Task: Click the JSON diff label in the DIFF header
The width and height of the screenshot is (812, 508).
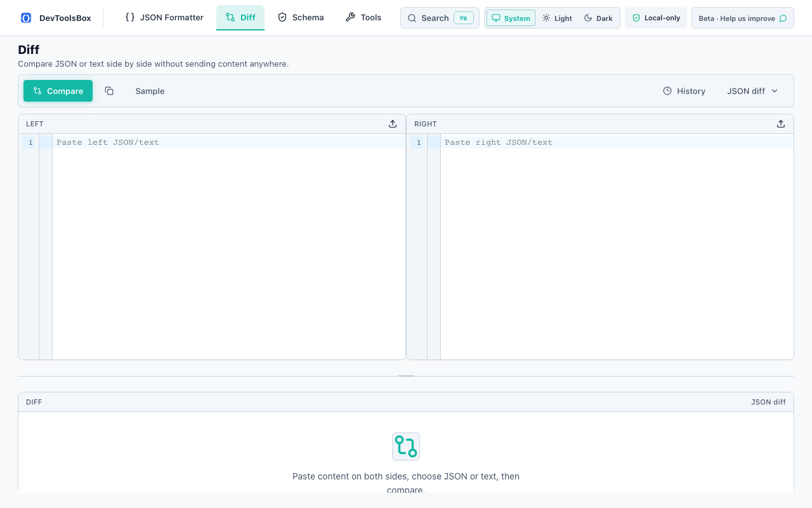Action: point(768,402)
